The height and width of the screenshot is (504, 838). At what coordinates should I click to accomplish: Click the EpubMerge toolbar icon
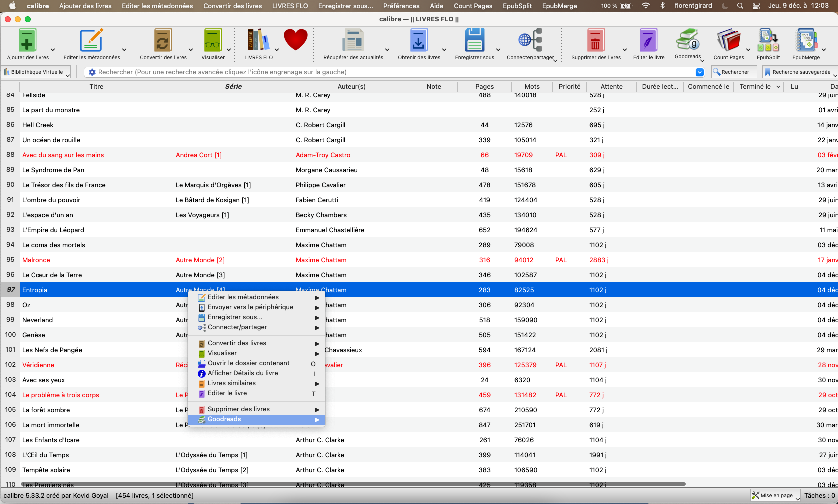[x=806, y=40]
